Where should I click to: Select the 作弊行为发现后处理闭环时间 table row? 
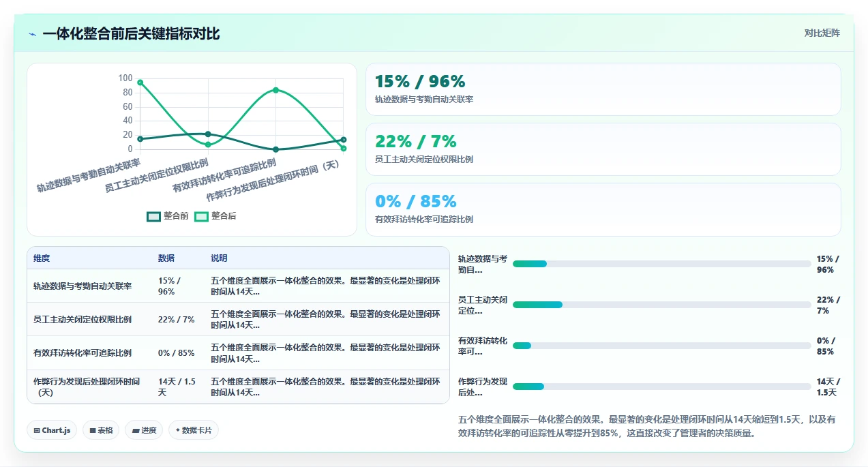tap(239, 387)
